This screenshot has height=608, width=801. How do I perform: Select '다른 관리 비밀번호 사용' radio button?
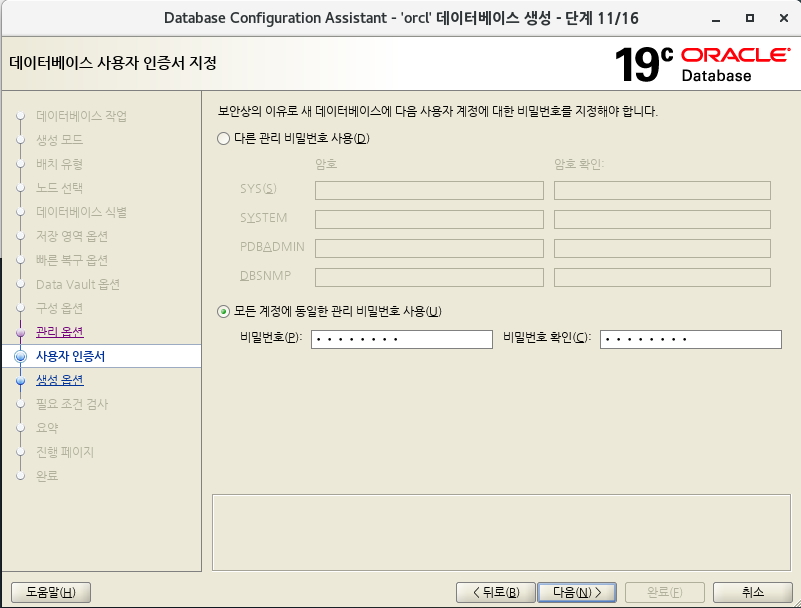pos(223,138)
